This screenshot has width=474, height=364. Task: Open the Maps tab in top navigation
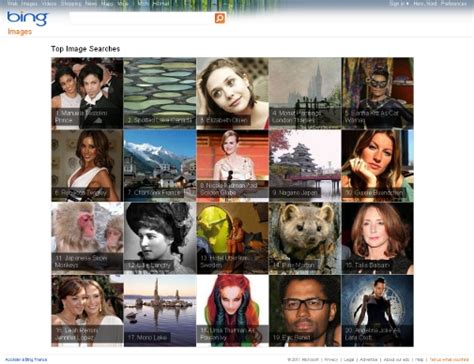click(107, 4)
